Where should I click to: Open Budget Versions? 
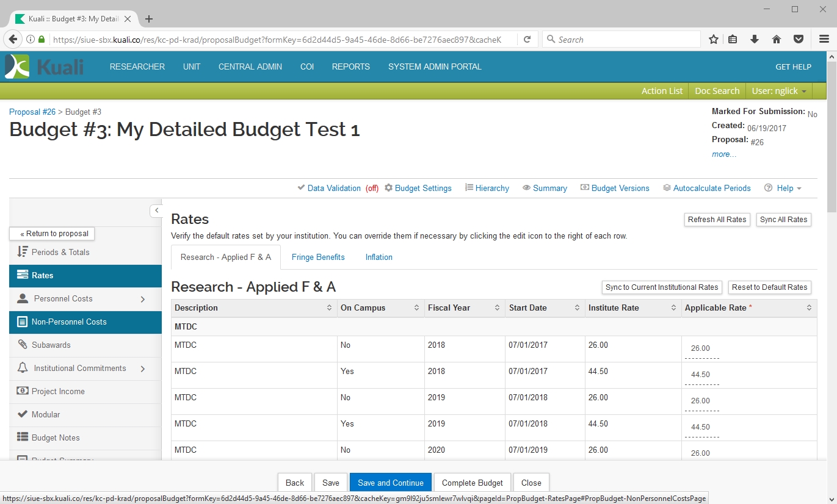615,188
